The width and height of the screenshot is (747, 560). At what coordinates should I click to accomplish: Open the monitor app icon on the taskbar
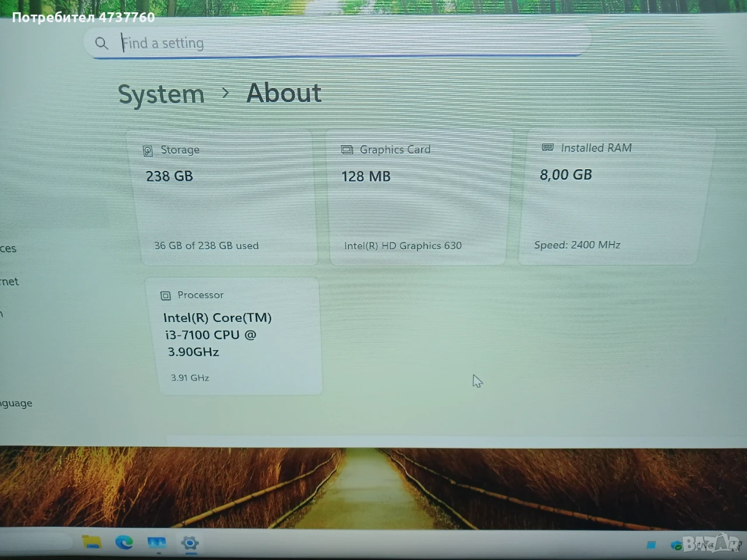pyautogui.click(x=156, y=543)
